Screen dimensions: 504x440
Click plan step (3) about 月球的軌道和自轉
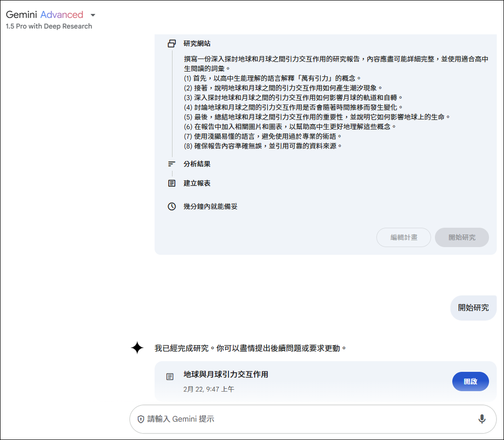[293, 98]
